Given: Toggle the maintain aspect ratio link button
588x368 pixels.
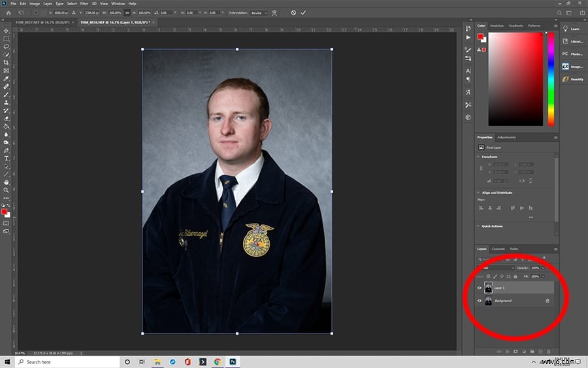Looking at the screenshot, I should tap(127, 13).
